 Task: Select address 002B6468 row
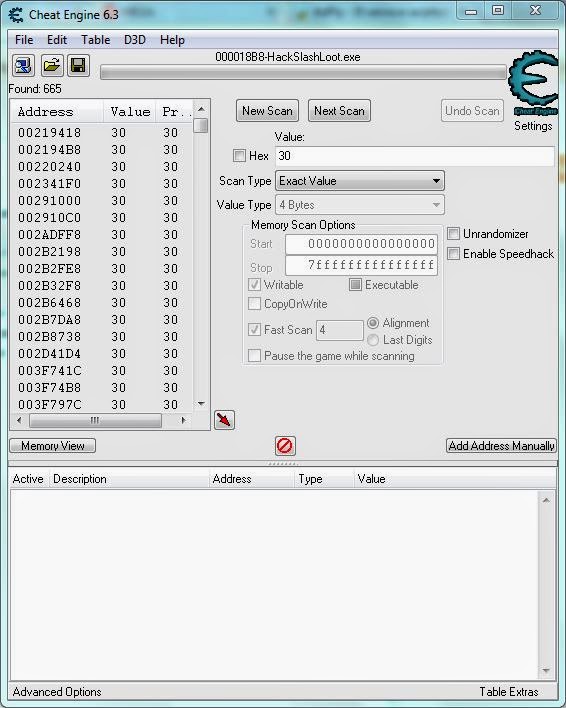coord(102,303)
